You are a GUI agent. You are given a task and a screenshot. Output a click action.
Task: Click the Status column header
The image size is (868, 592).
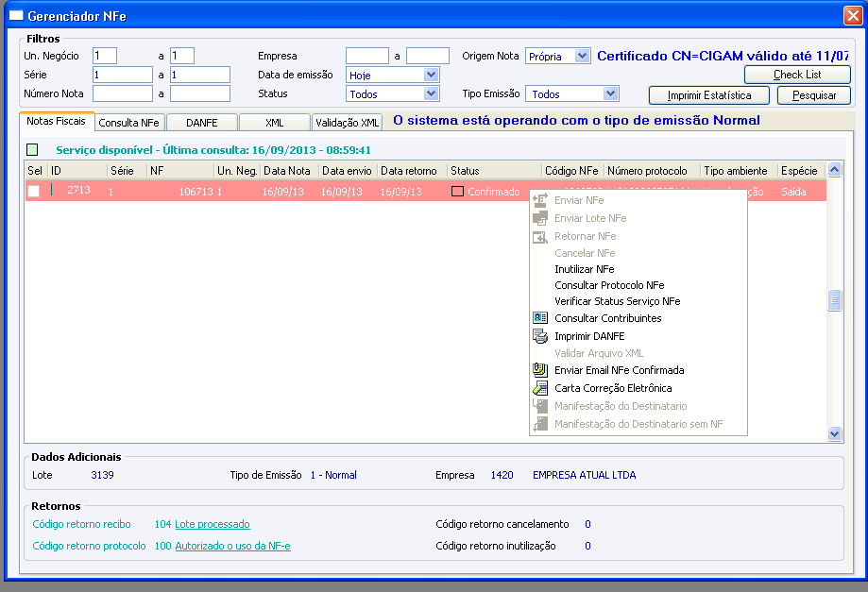pos(494,170)
